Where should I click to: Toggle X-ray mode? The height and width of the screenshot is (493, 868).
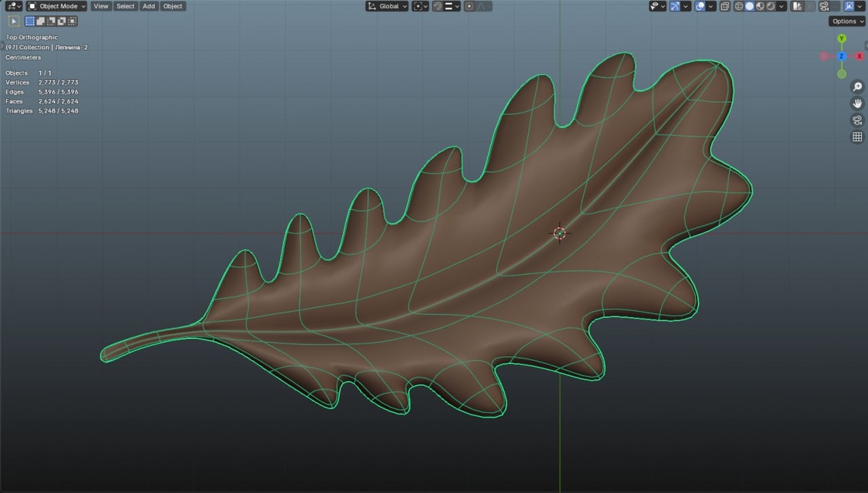[x=725, y=6]
